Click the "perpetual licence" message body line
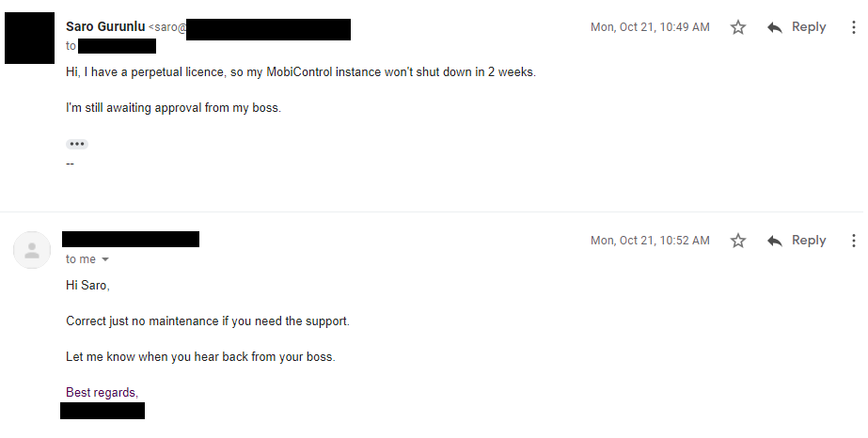This screenshot has width=868, height=438. 300,71
